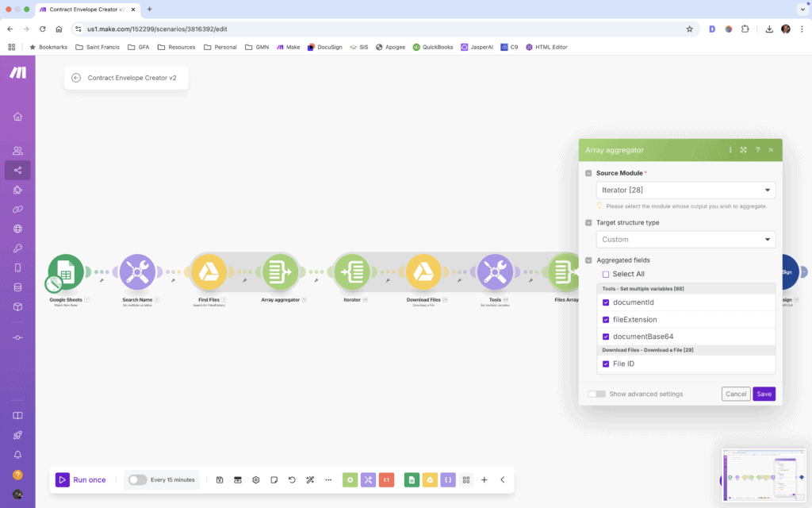The height and width of the screenshot is (508, 812).
Task: Expand the Source Module Iterator dropdown
Action: (686, 190)
